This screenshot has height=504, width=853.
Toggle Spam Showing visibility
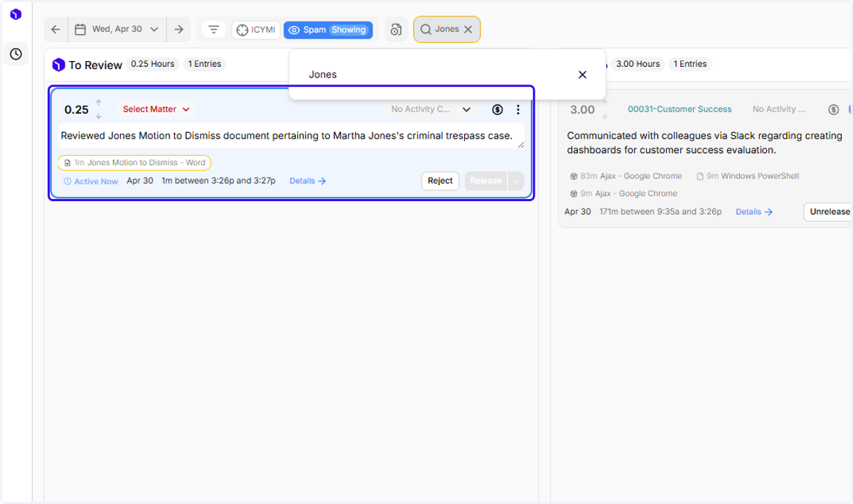point(328,30)
